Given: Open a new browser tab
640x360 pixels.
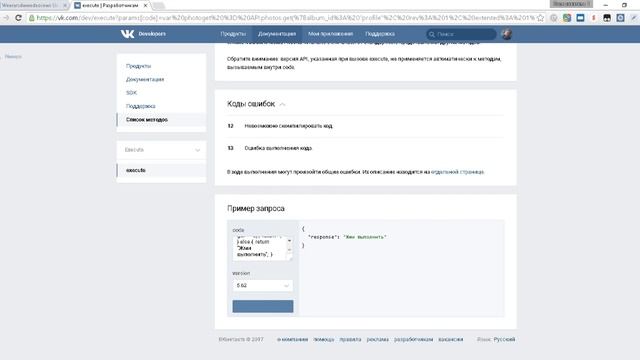Looking at the screenshot, I should pyautogui.click(x=159, y=6).
